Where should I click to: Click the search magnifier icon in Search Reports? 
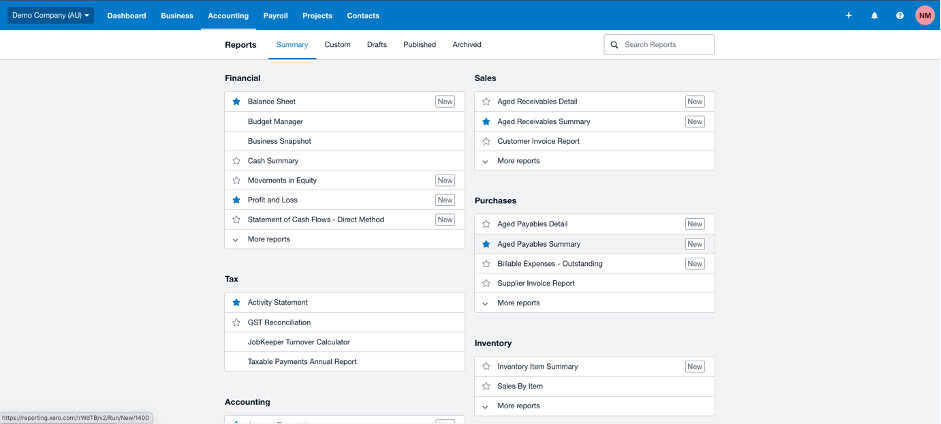(x=615, y=45)
